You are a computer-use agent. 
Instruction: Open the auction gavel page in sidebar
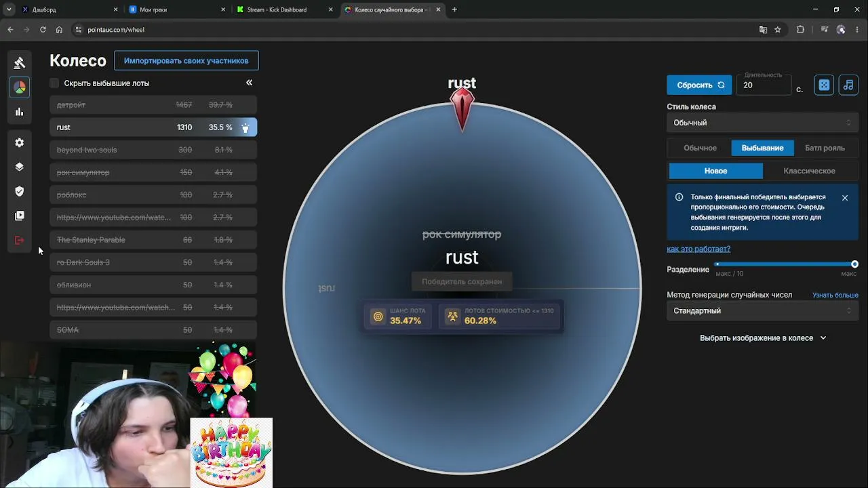[20, 63]
